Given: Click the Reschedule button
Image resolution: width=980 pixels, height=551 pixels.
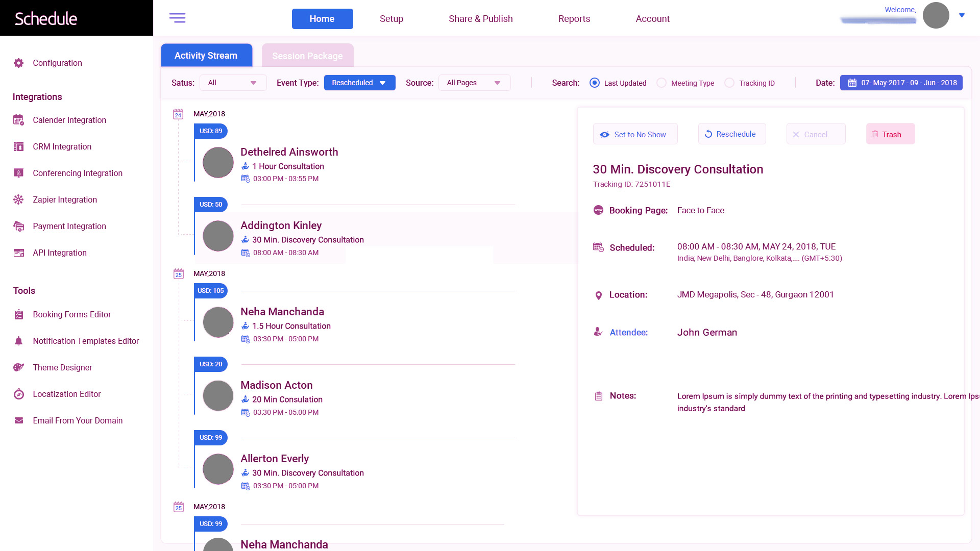Looking at the screenshot, I should [731, 134].
